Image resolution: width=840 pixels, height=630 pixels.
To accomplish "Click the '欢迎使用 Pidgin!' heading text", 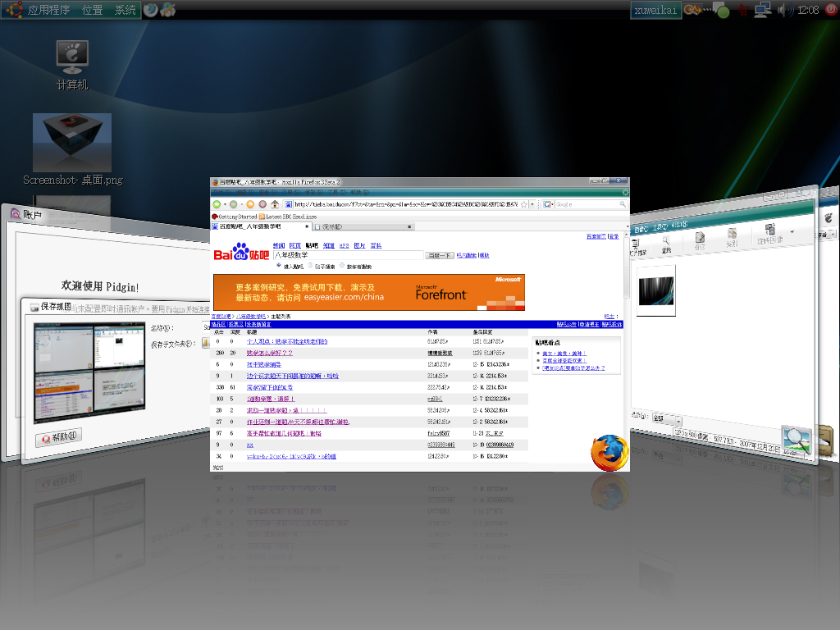I will coord(100,286).
